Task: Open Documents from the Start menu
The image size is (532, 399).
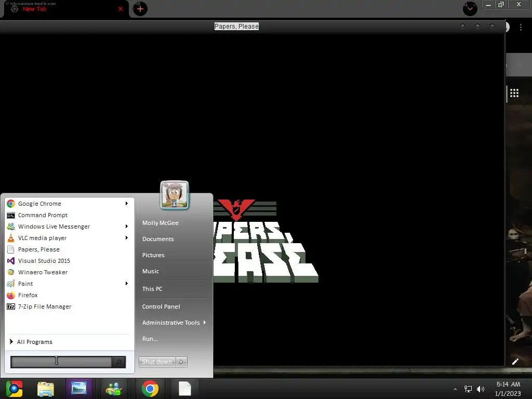Action: (x=158, y=239)
